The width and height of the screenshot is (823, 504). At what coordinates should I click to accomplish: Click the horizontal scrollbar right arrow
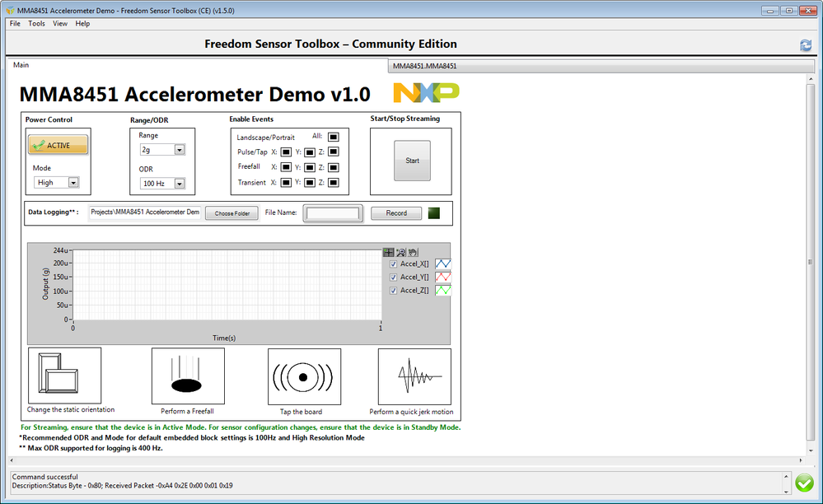click(801, 460)
